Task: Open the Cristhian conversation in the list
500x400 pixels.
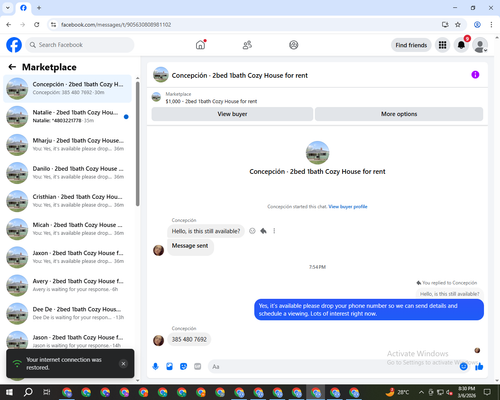Action: click(x=67, y=201)
